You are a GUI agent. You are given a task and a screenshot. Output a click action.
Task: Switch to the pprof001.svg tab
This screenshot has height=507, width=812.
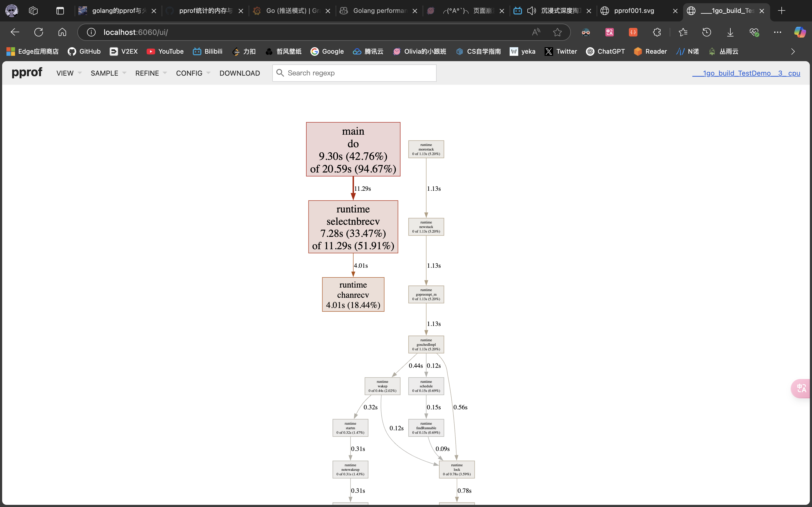point(634,11)
